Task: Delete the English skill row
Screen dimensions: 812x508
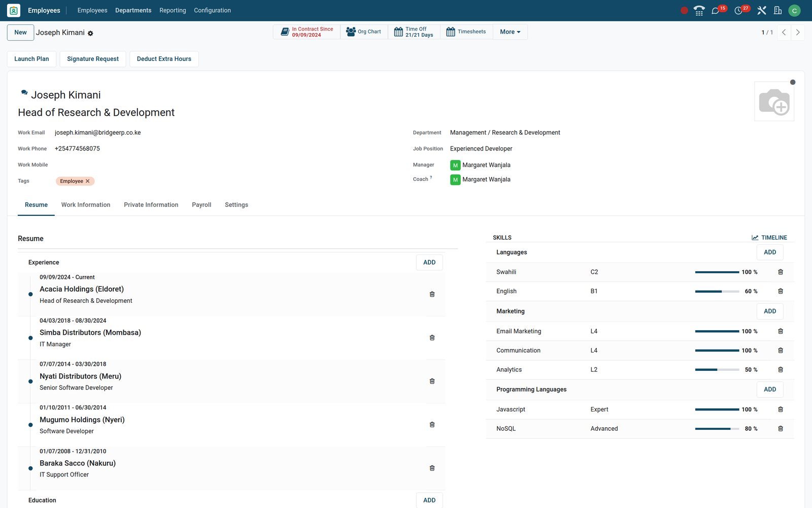Action: pyautogui.click(x=781, y=292)
